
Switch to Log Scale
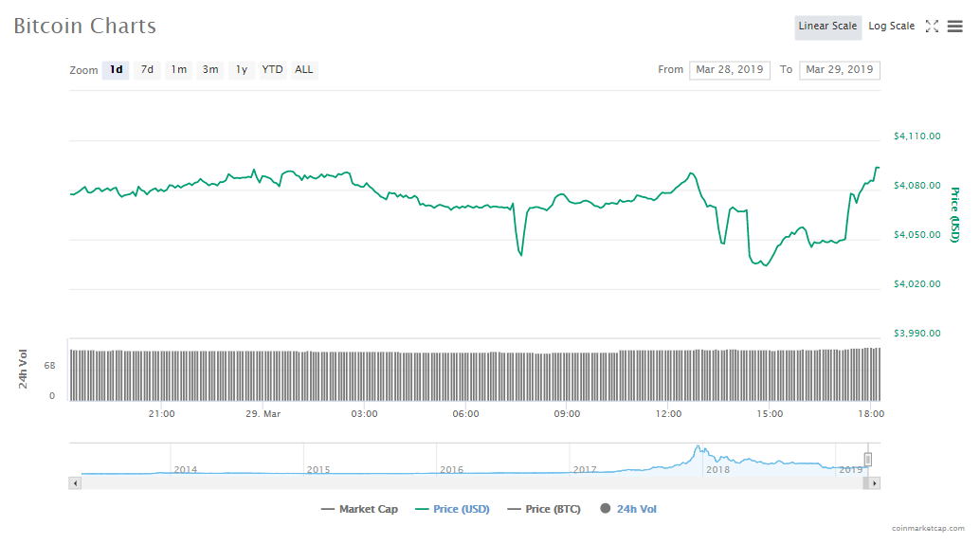[x=891, y=27]
